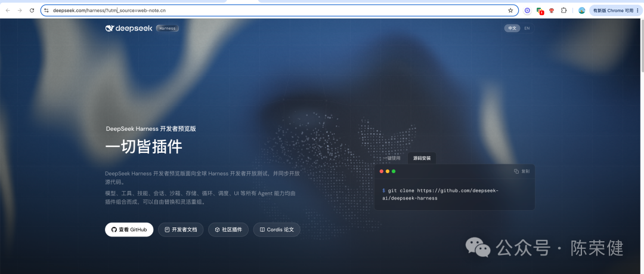Bookmark this page with the star icon
644x274 pixels.
510,10
